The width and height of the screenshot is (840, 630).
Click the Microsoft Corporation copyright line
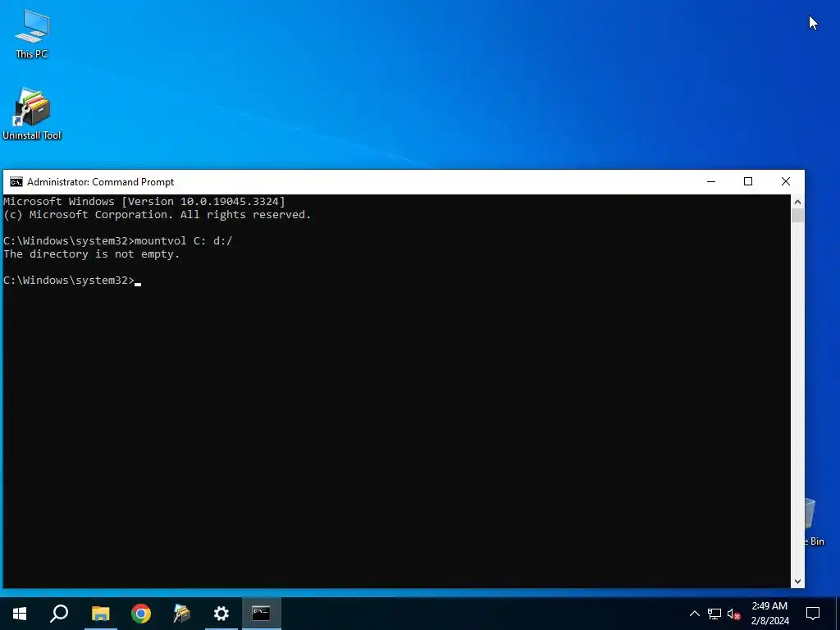click(x=157, y=214)
